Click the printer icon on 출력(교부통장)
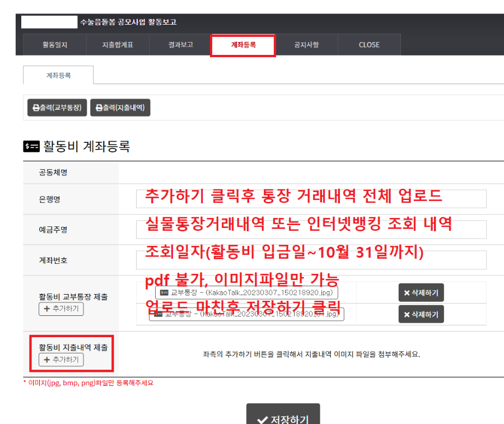 tap(35, 108)
